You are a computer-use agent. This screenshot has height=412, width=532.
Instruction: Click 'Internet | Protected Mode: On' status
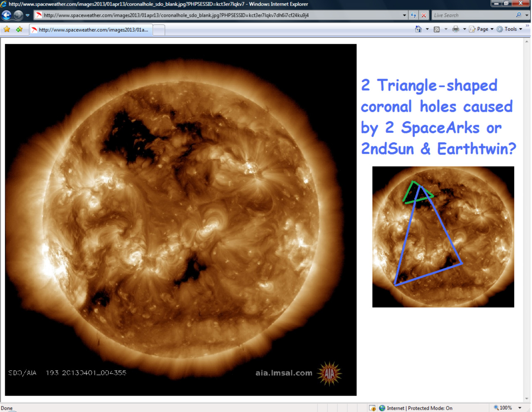420,408
